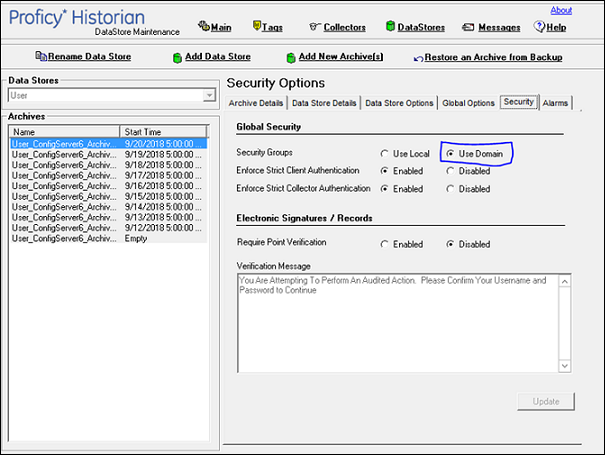
Task: Open the Messages page
Action: click(499, 27)
